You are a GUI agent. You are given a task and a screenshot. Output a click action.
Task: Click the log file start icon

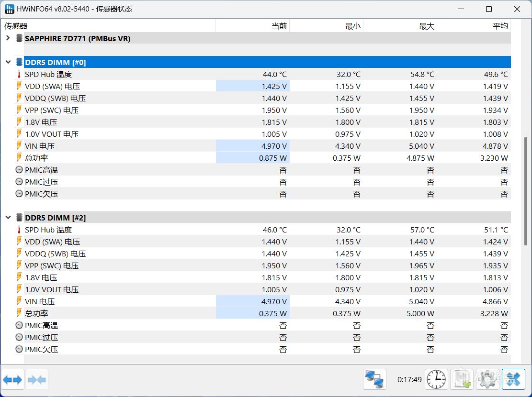(462, 379)
